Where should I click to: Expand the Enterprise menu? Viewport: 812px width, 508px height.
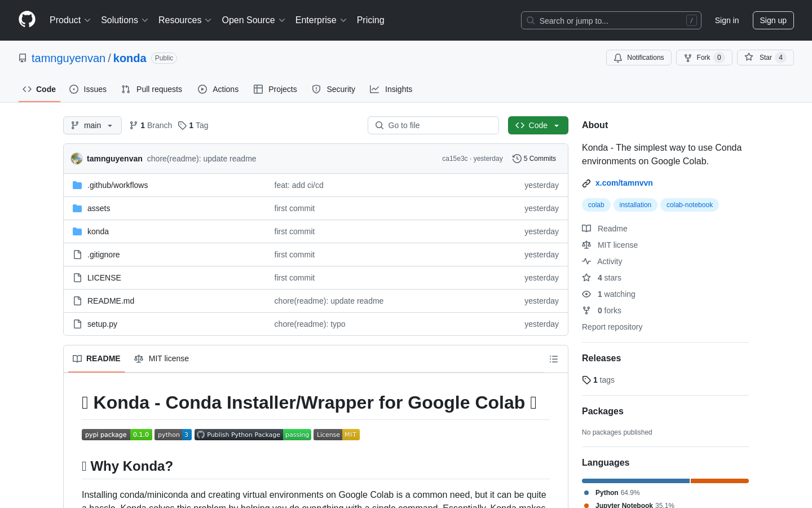[x=321, y=20]
